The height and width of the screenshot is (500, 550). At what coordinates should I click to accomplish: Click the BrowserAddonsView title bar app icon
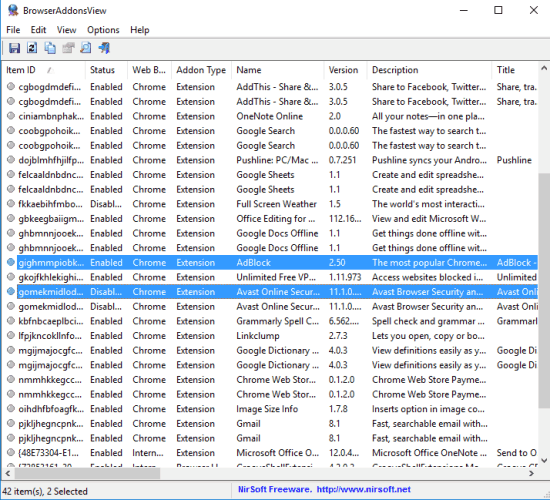point(13,10)
